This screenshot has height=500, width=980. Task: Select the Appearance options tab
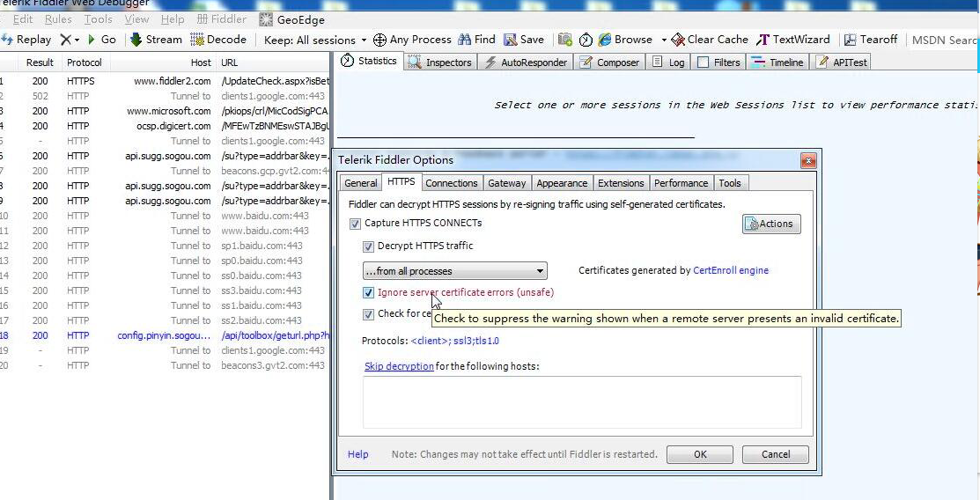click(562, 183)
